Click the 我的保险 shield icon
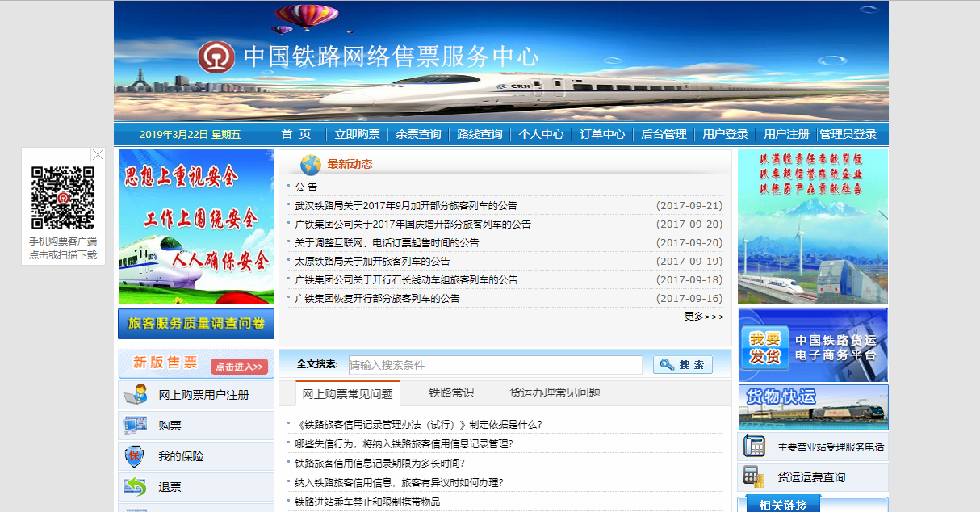The width and height of the screenshot is (980, 512). tap(135, 456)
